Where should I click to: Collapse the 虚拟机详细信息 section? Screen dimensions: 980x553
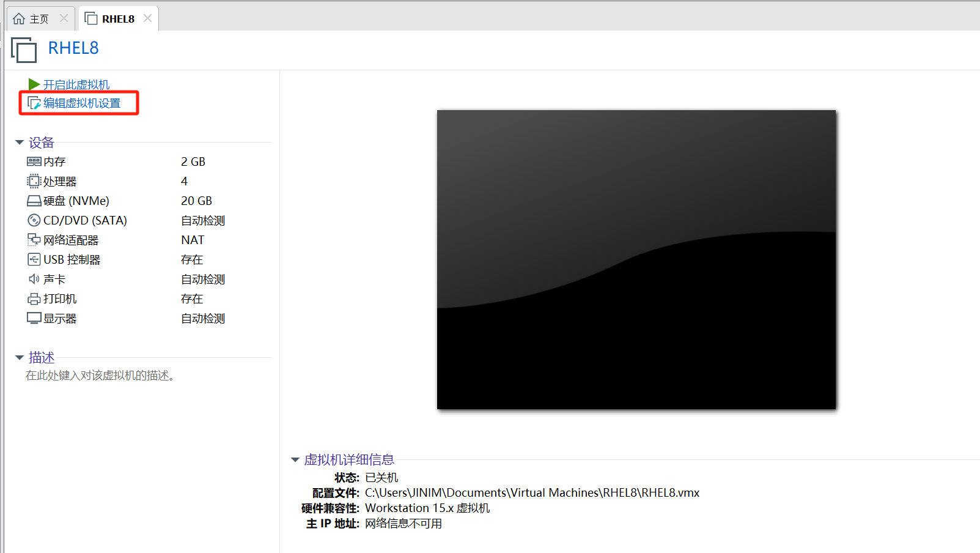(x=295, y=459)
